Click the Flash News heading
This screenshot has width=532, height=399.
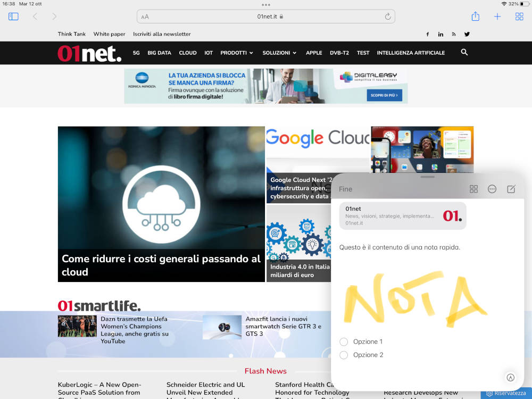pyautogui.click(x=265, y=371)
